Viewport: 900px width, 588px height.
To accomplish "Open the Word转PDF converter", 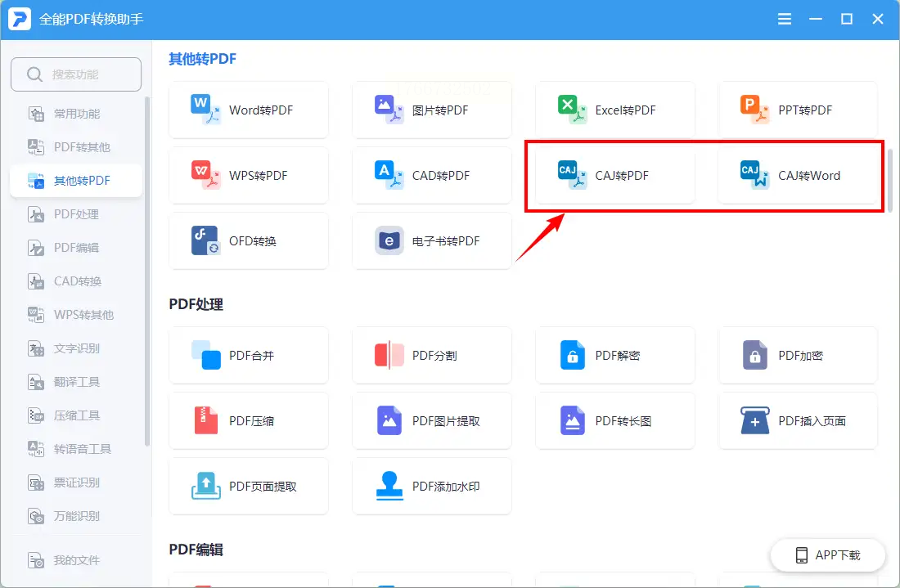I will tap(249, 110).
